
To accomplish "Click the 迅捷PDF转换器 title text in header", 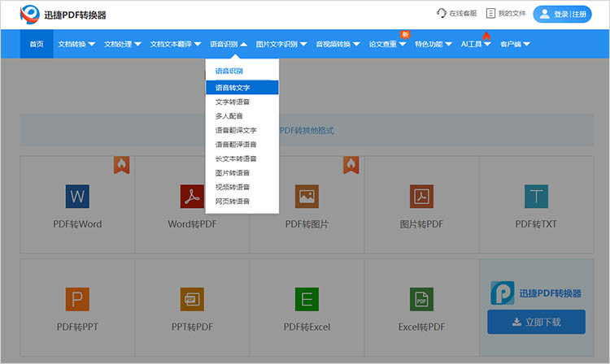I will pos(75,15).
